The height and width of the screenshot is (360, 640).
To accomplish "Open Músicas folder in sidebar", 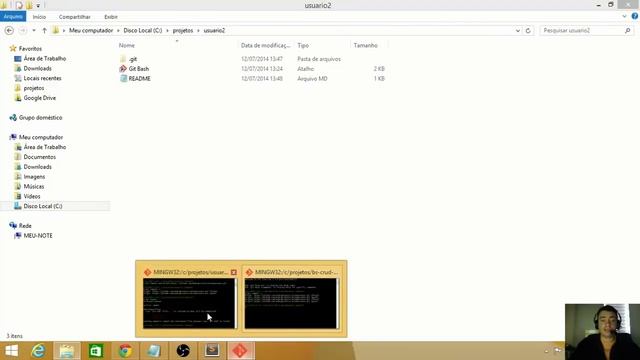I will click(x=33, y=187).
